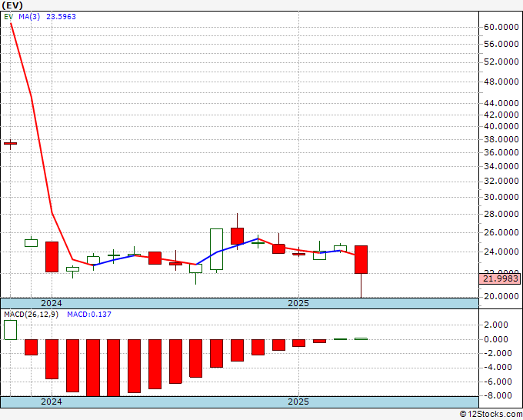
Task: Click the 38.0000 price axis label
Action: 501,139
